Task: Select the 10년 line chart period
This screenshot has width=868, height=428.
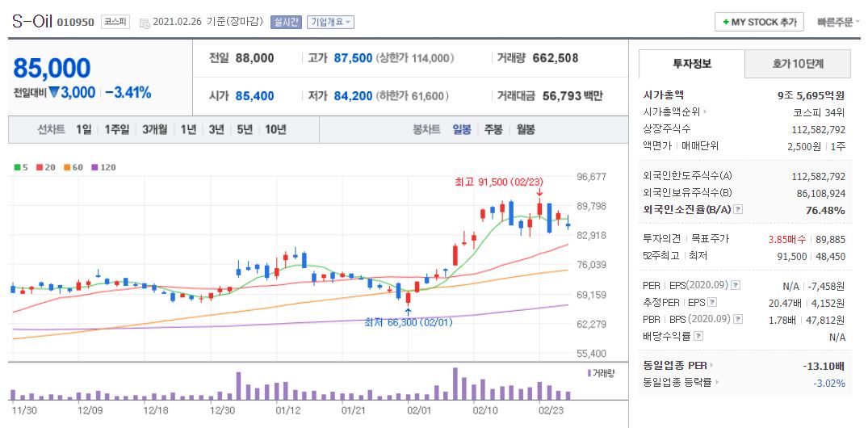Action: 275,129
